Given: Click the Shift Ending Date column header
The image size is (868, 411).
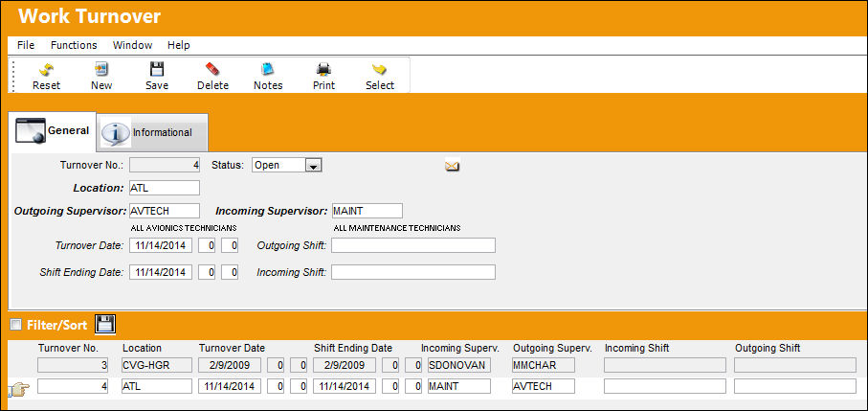Looking at the screenshot, I should 353,349.
